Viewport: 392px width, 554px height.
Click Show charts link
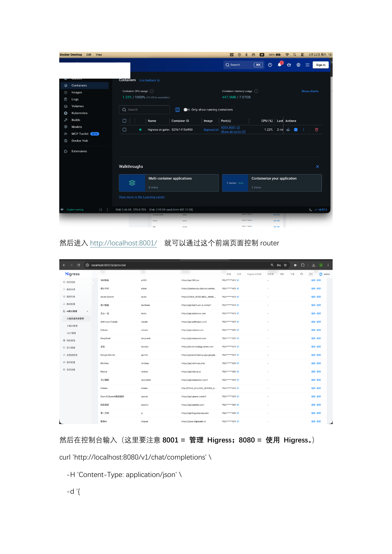(310, 91)
